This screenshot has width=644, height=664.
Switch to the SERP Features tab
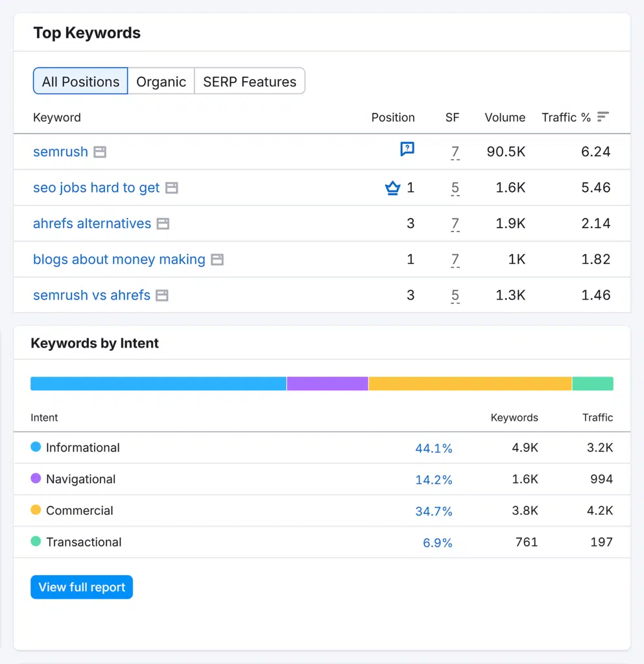(250, 82)
